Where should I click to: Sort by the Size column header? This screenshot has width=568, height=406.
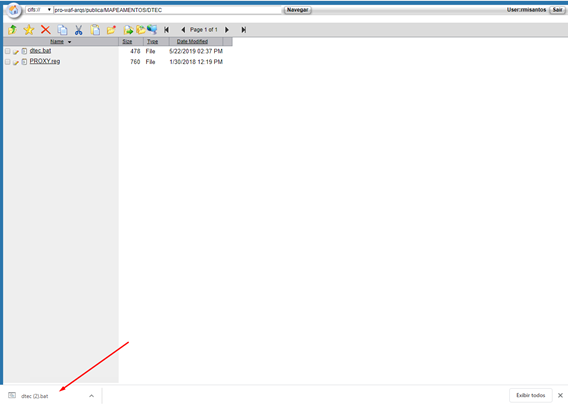click(x=127, y=42)
